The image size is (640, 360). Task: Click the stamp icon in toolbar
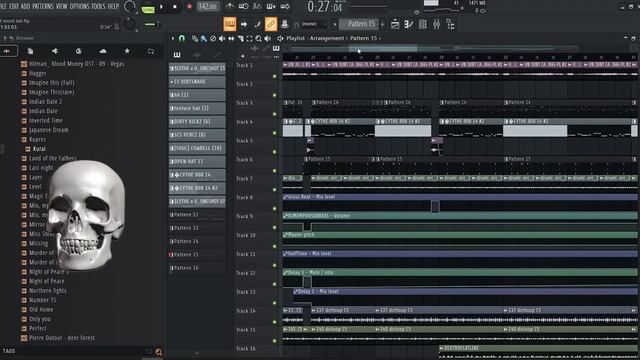click(285, 24)
